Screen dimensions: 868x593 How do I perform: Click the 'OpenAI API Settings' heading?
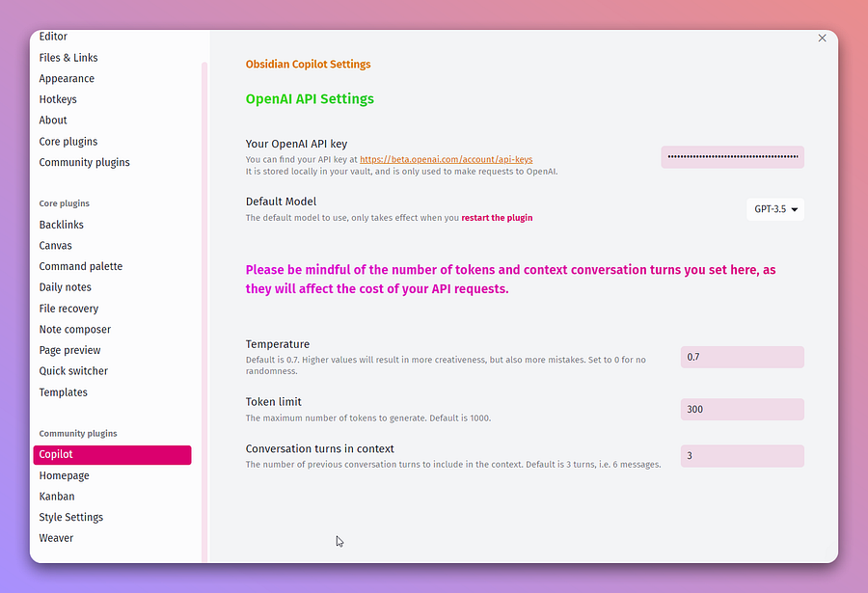[x=310, y=99]
